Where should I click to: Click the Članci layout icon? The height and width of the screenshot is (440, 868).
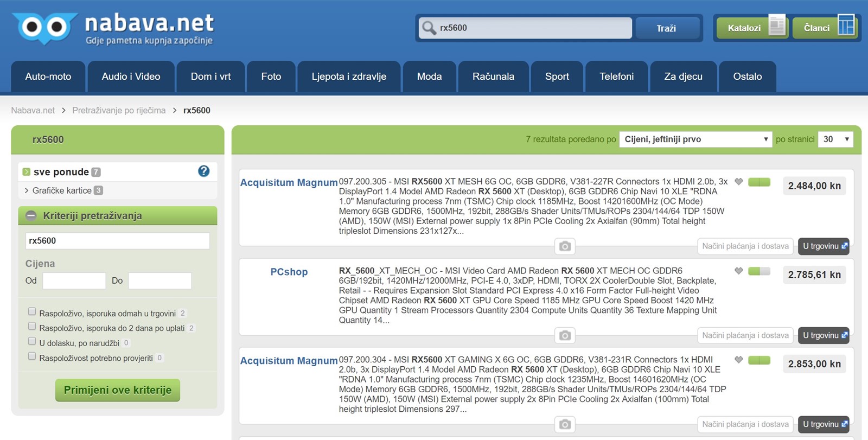click(846, 25)
